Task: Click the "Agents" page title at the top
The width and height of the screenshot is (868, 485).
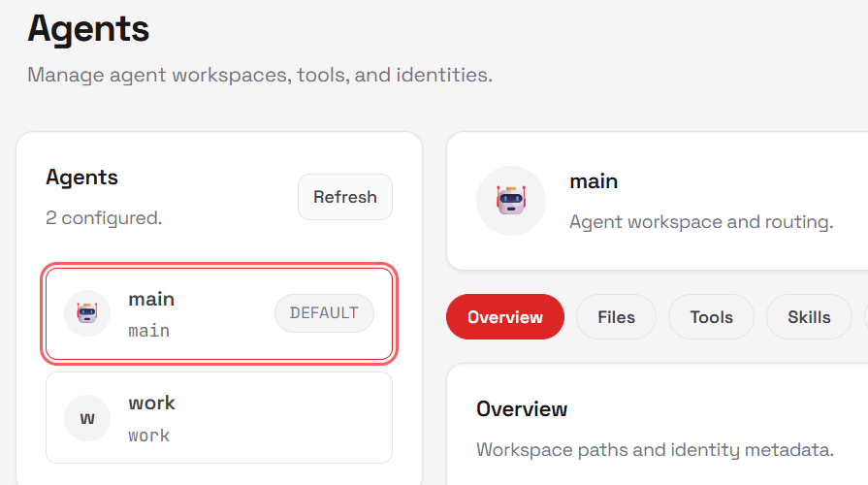Action: point(88,28)
